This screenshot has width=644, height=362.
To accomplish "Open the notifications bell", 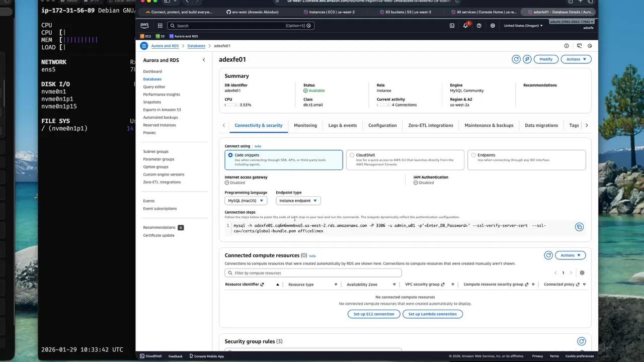I will coord(465,26).
